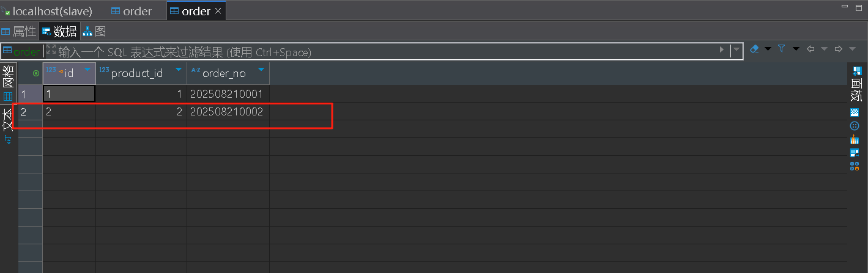Switch to 文本 text view mode
This screenshot has width=868, height=273.
(8, 120)
